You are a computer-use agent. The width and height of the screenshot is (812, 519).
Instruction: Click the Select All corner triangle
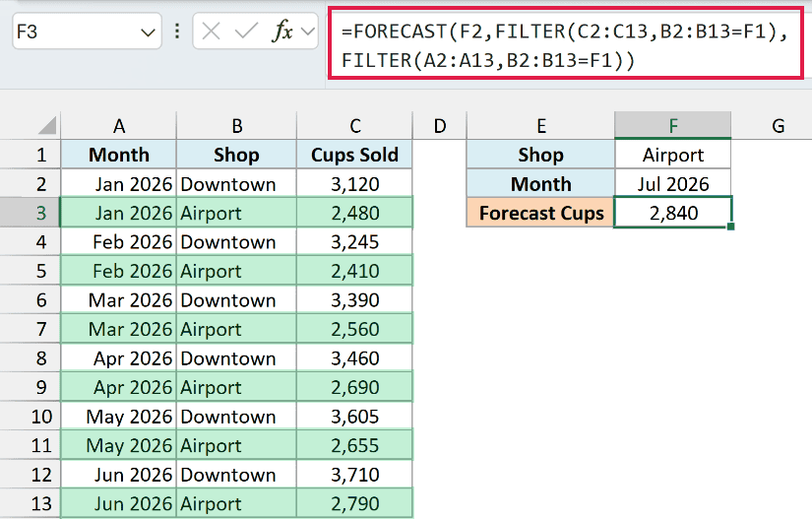click(46, 126)
